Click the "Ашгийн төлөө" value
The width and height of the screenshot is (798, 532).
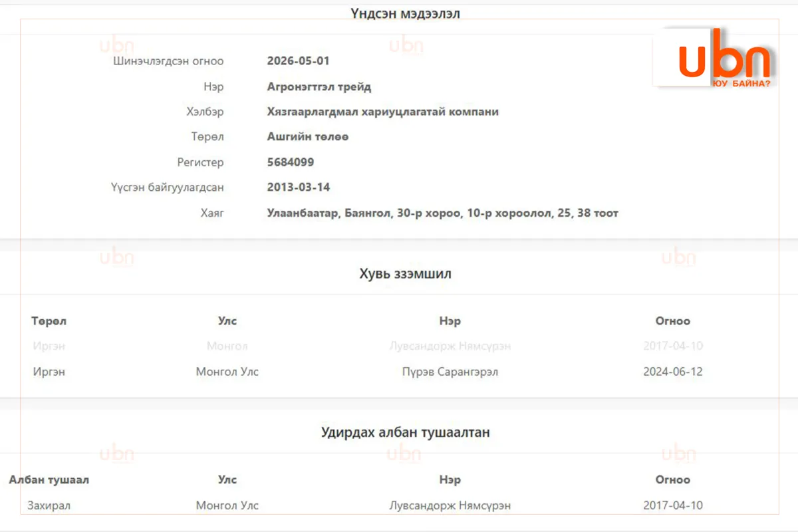tap(308, 137)
